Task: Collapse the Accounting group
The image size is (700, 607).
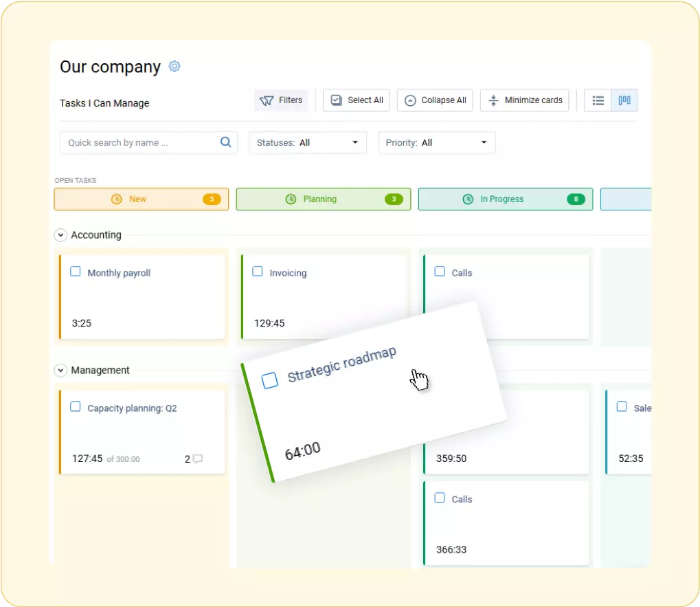Action: point(60,234)
